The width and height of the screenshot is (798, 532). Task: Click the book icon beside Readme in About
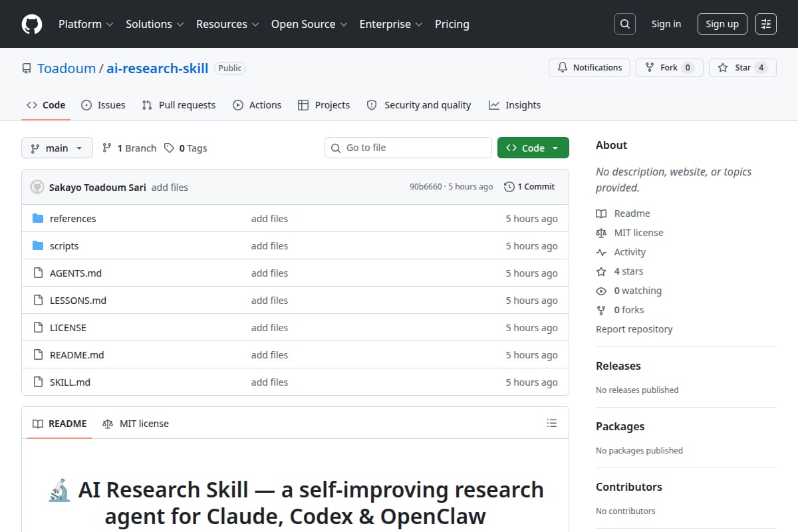[601, 213]
